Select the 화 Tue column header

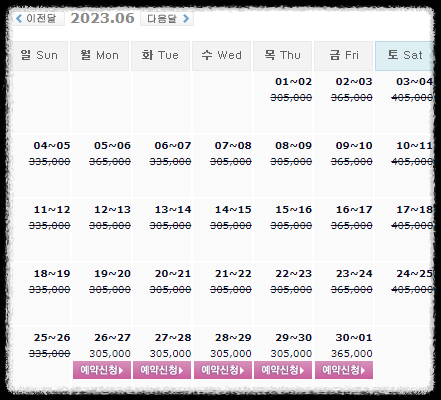pyautogui.click(x=160, y=56)
